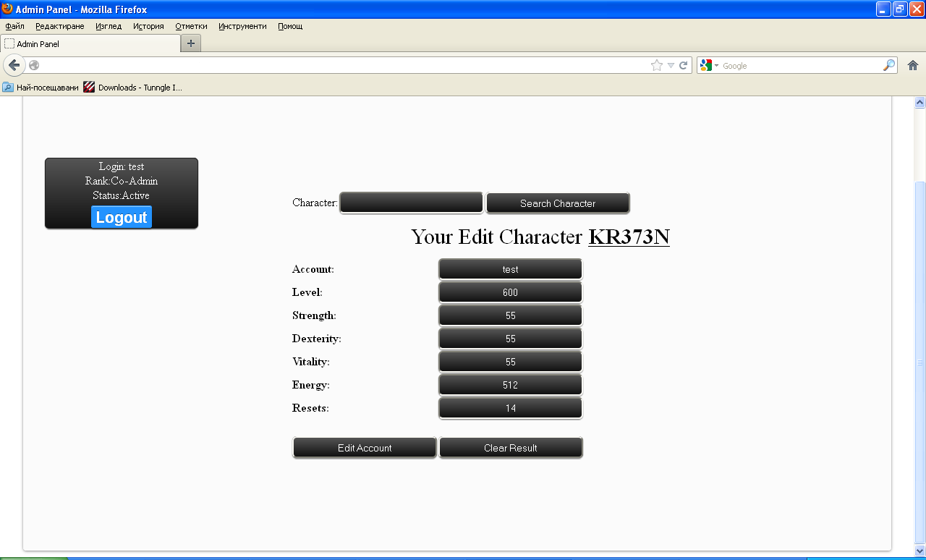The width and height of the screenshot is (926, 560).
Task: Click the Vitality value field
Action: click(511, 362)
